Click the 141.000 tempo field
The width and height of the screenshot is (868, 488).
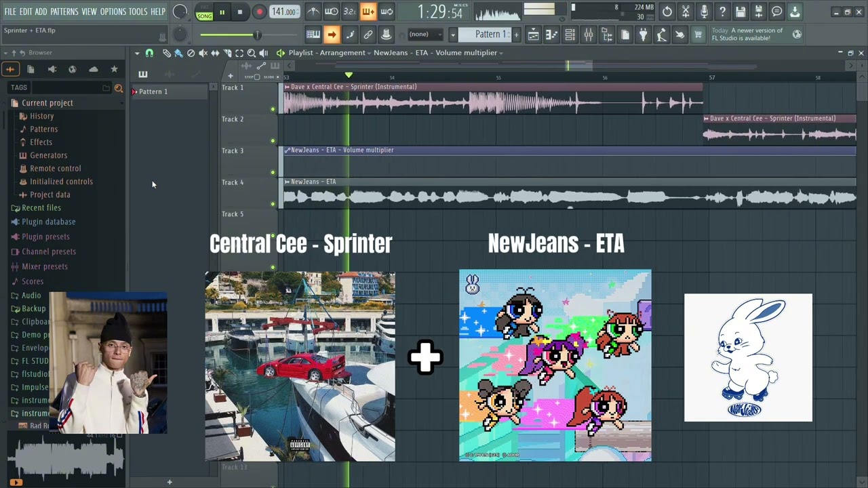(x=284, y=12)
